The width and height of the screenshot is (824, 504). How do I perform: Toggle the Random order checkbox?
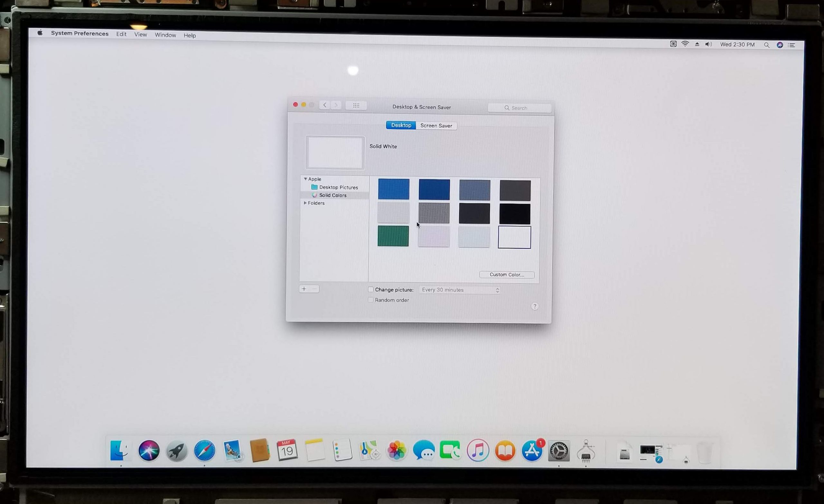pos(370,300)
